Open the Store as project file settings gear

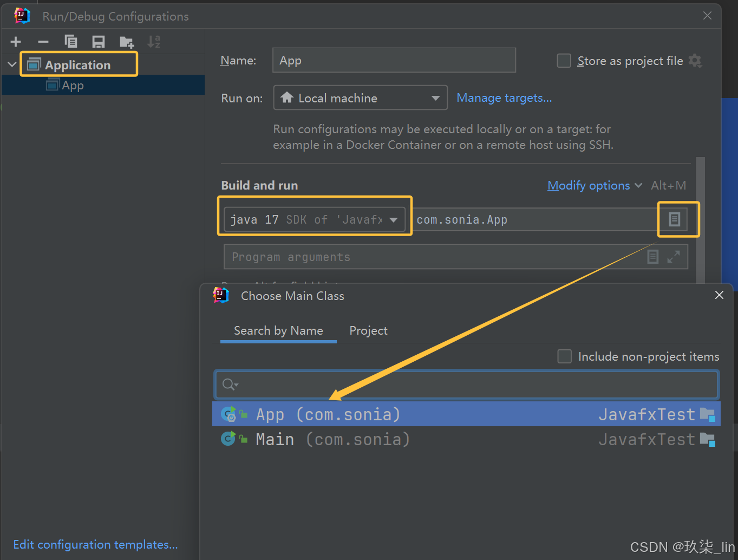pyautogui.click(x=695, y=61)
